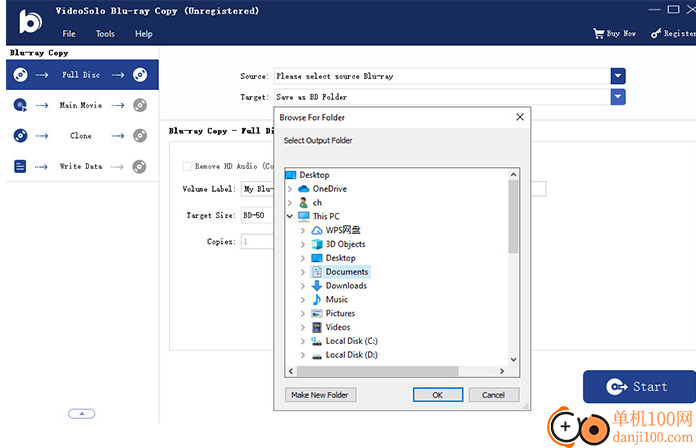
Task: Click the folder tree horizontal scrollbar thumb
Action: [378, 371]
